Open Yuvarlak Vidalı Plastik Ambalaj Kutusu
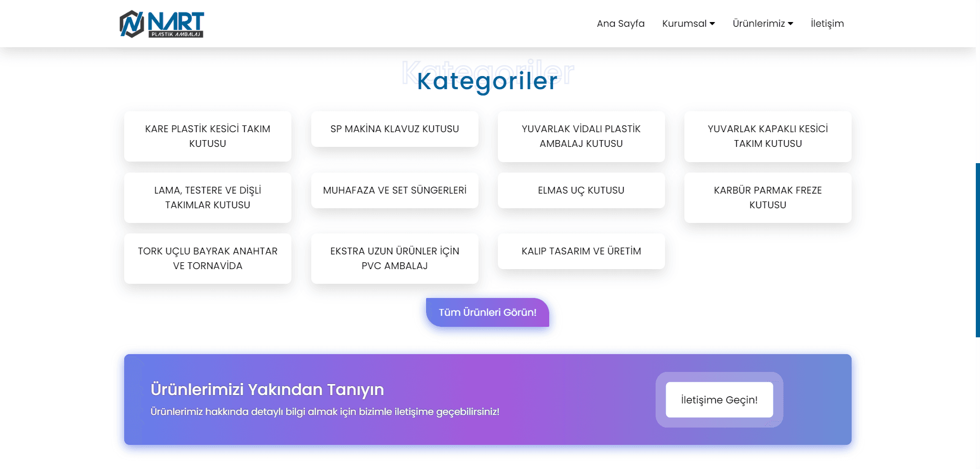This screenshot has width=980, height=469. [x=581, y=136]
